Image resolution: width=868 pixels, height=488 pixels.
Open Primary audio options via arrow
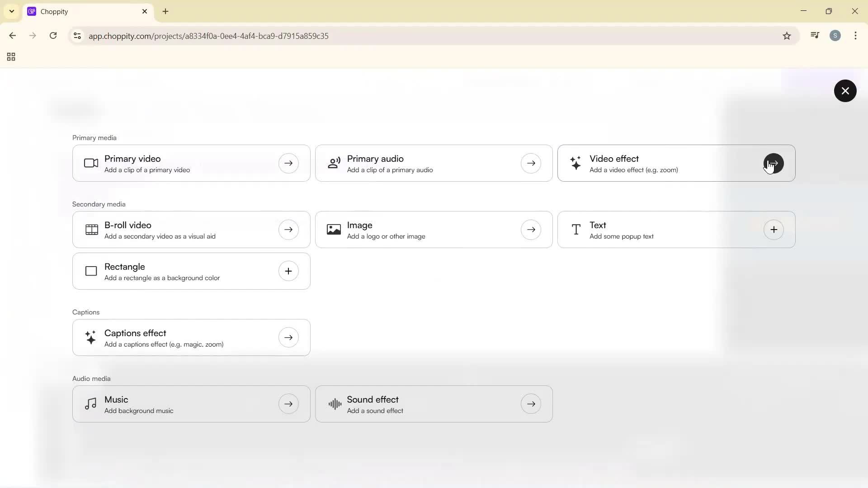[531, 163]
